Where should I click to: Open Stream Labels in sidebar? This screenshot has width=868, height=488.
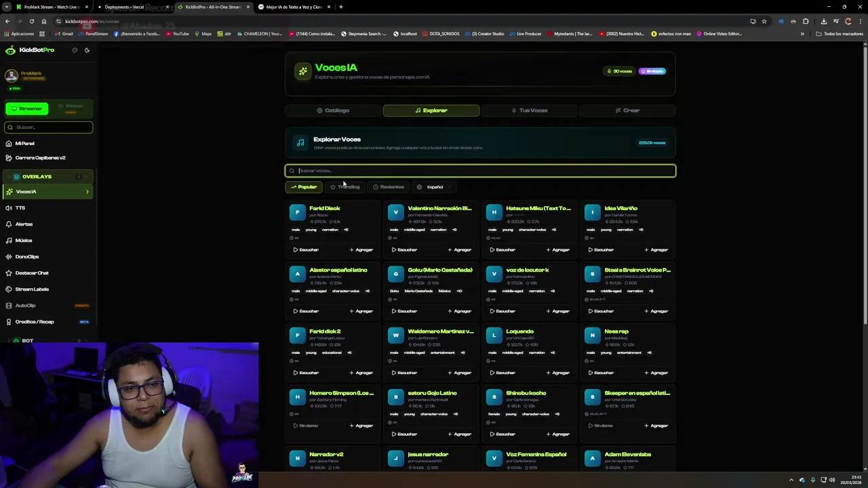pyautogui.click(x=47, y=289)
